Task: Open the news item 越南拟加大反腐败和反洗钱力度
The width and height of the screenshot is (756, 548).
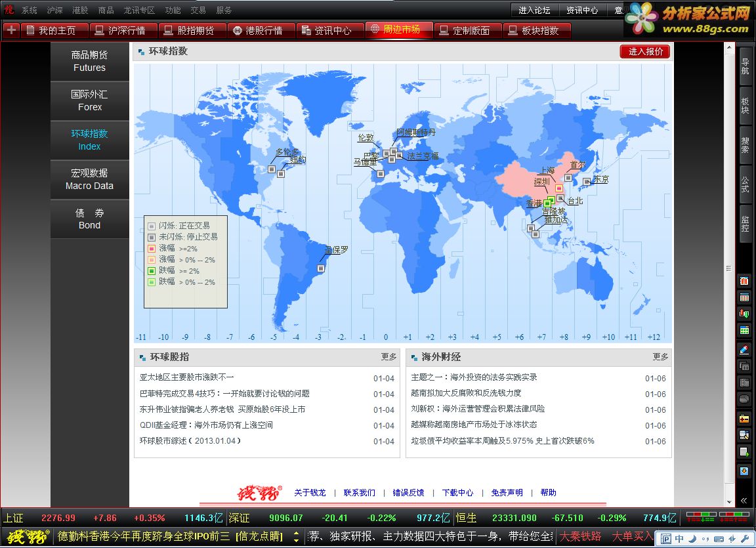Action: click(x=466, y=393)
